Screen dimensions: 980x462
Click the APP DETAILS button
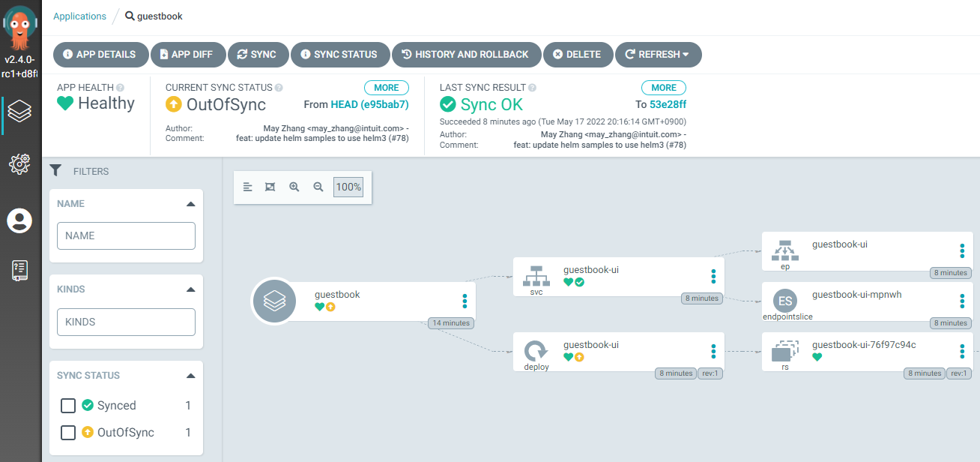point(100,55)
